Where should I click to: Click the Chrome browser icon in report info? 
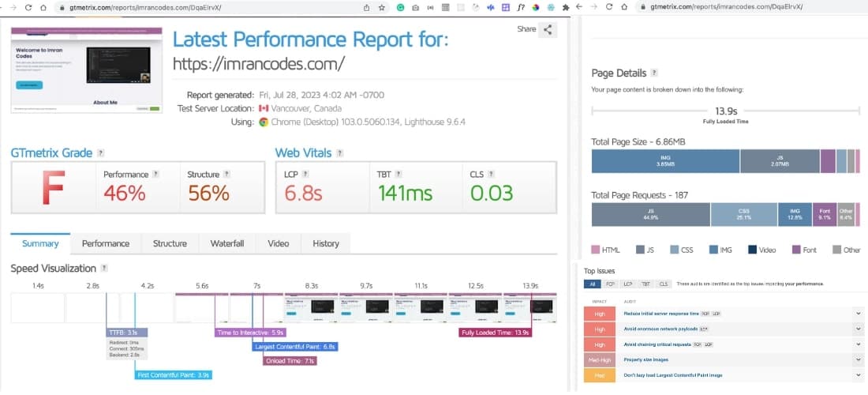coord(264,122)
